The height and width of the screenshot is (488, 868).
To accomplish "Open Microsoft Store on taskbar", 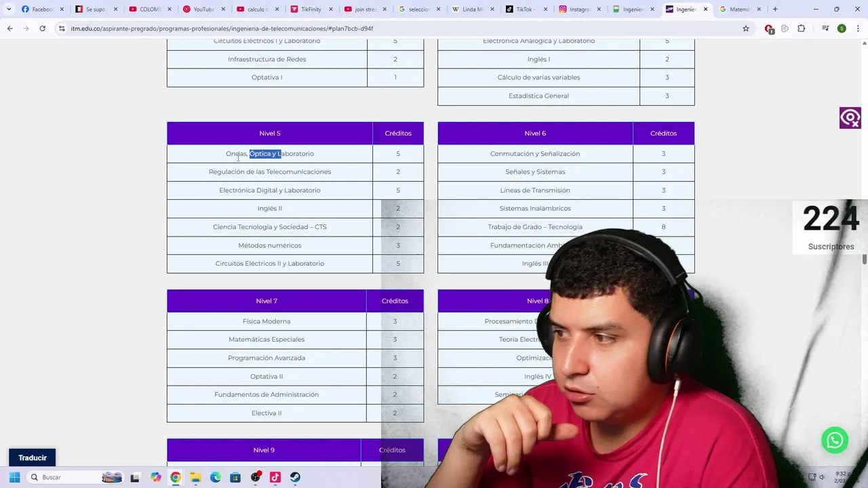I will (x=235, y=477).
